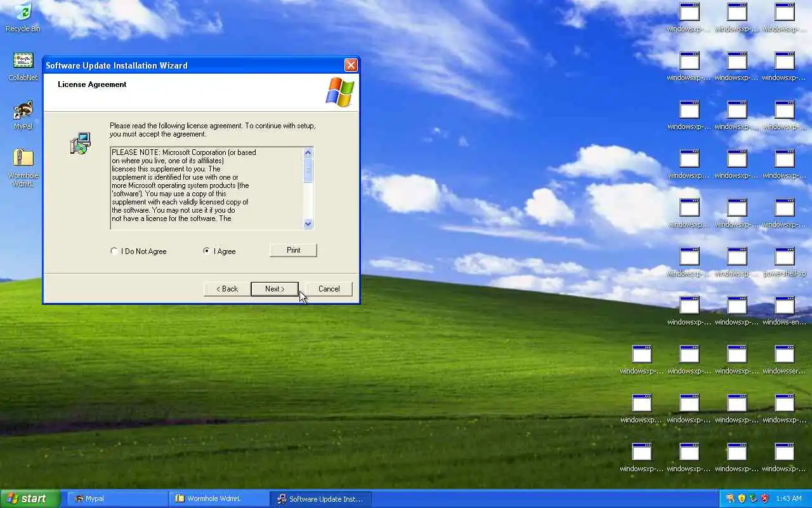812x508 pixels.
Task: Switch to the Mypal taskbar button
Action: 117,499
